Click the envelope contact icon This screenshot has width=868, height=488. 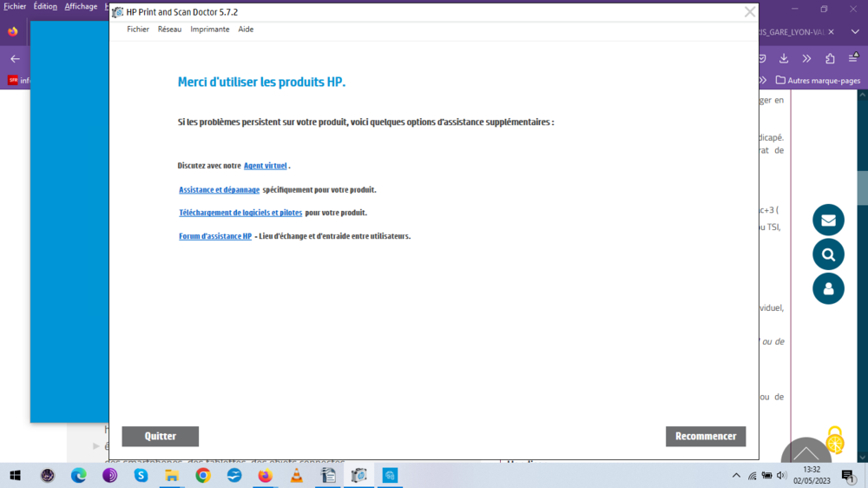(x=828, y=220)
